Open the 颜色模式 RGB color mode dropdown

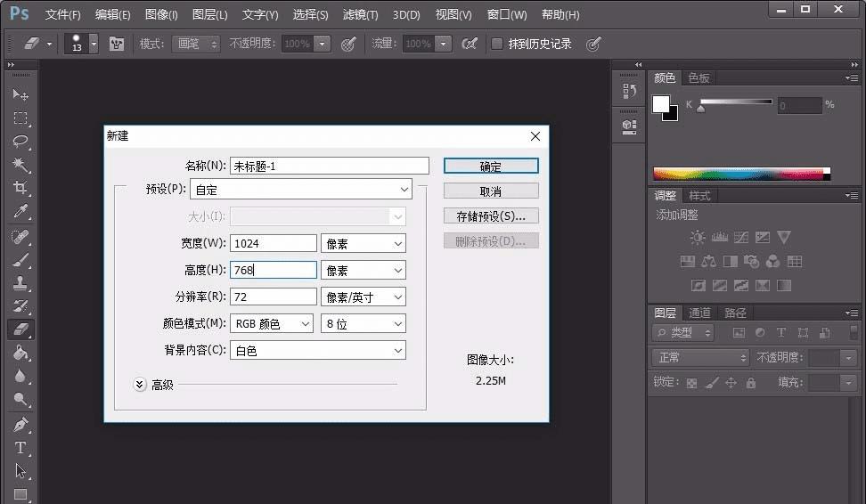point(272,324)
